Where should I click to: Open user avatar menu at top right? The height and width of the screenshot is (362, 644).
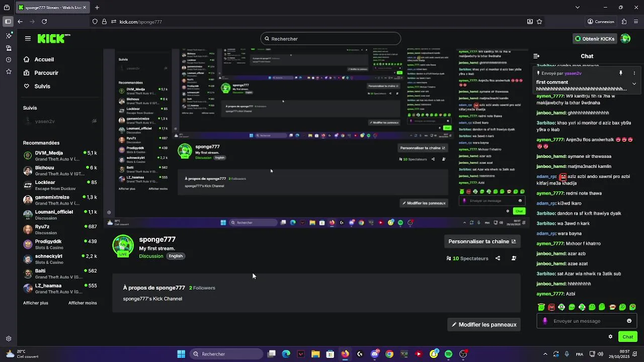(x=625, y=39)
